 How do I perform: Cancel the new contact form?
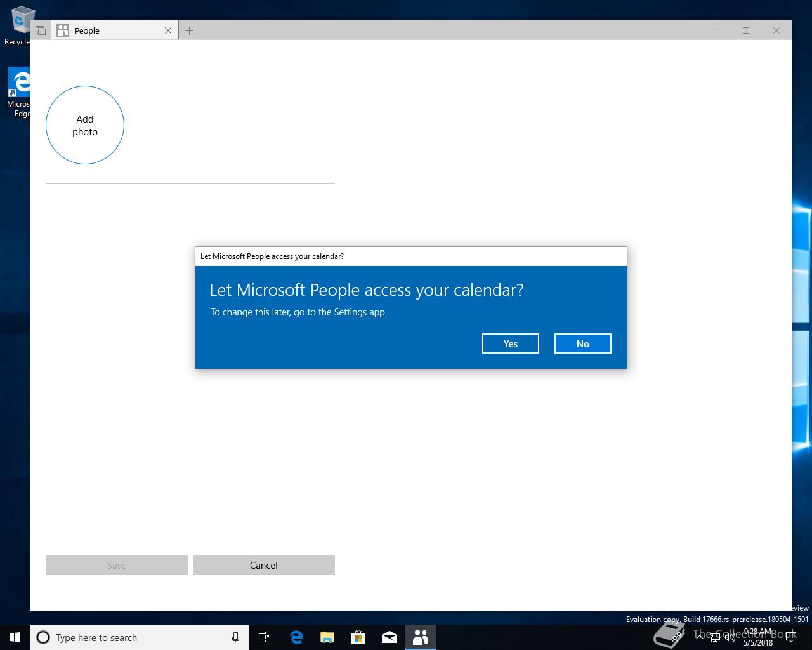tap(263, 565)
